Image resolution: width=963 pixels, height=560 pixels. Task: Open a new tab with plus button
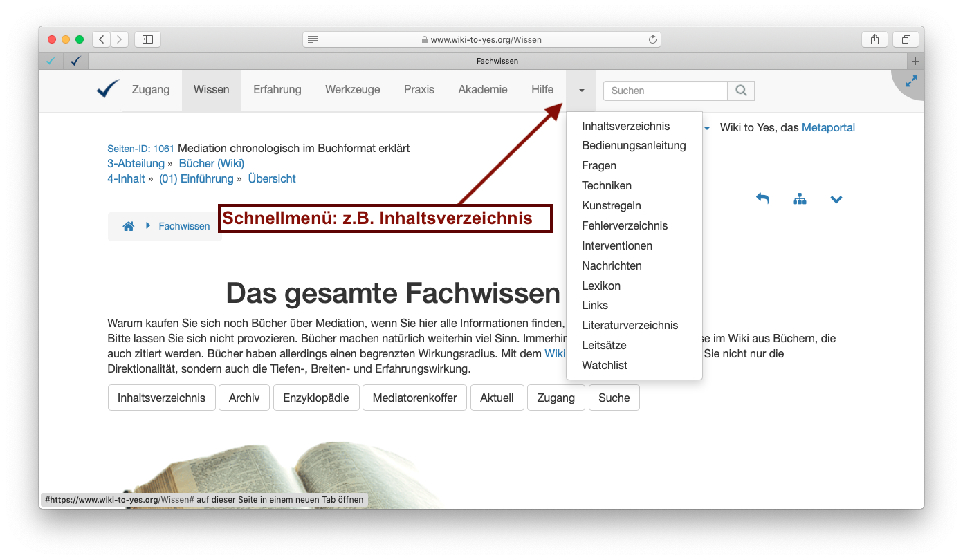tap(916, 61)
